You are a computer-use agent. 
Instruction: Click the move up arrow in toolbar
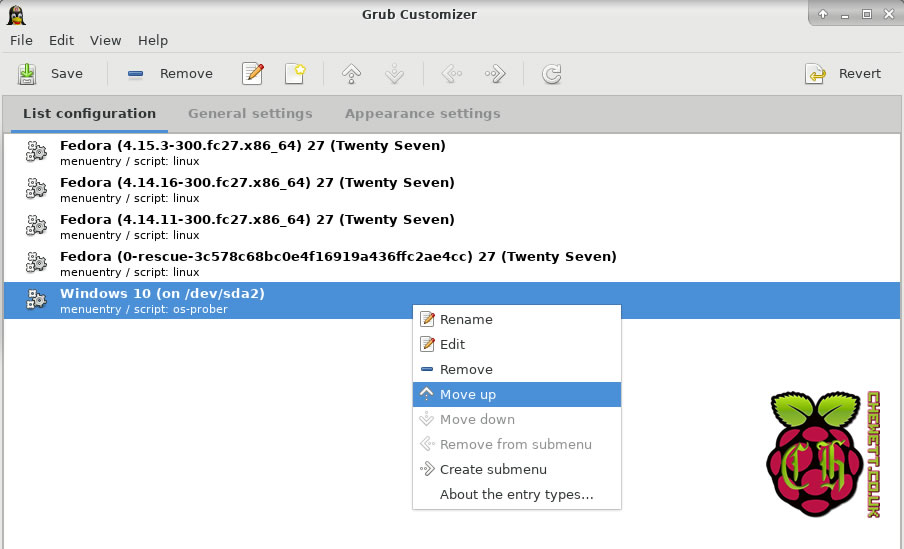[351, 73]
